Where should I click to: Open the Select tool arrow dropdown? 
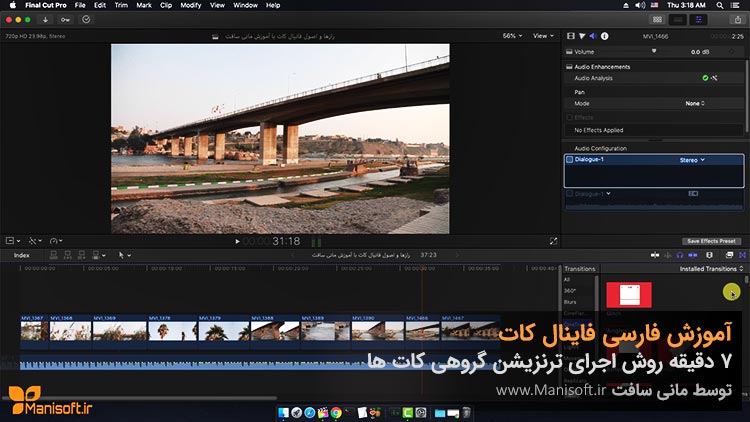tap(124, 255)
